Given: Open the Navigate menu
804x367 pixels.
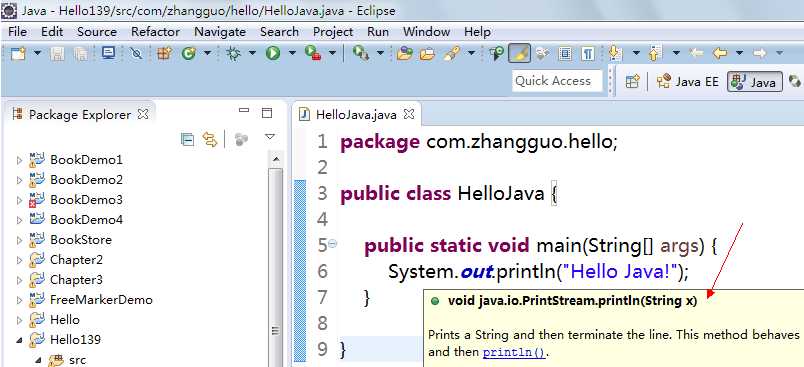Looking at the screenshot, I should pyautogui.click(x=220, y=32).
